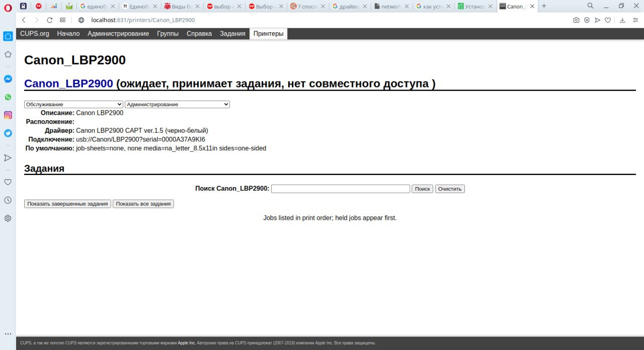Switch to the Установ tab
Viewport: 644px width, 350px height.
point(474,6)
